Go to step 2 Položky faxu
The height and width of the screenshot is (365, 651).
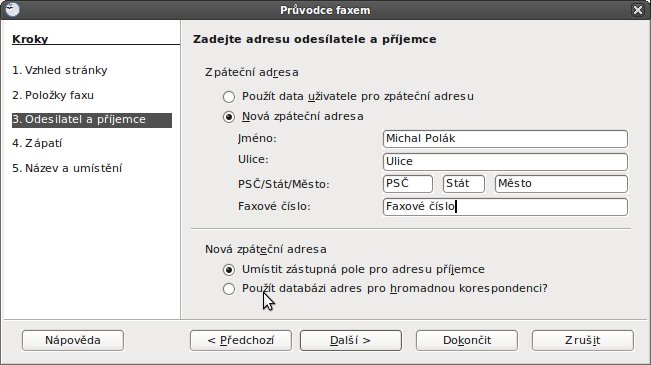[53, 95]
